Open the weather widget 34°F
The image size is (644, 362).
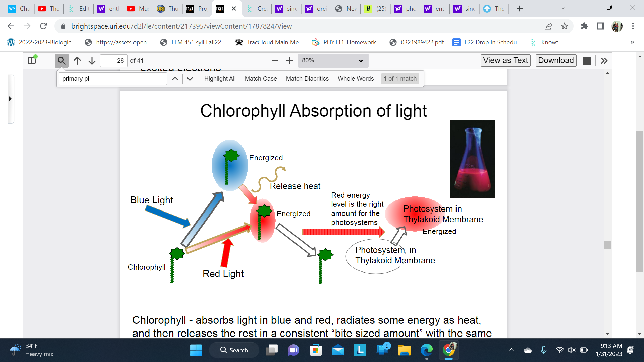32,350
